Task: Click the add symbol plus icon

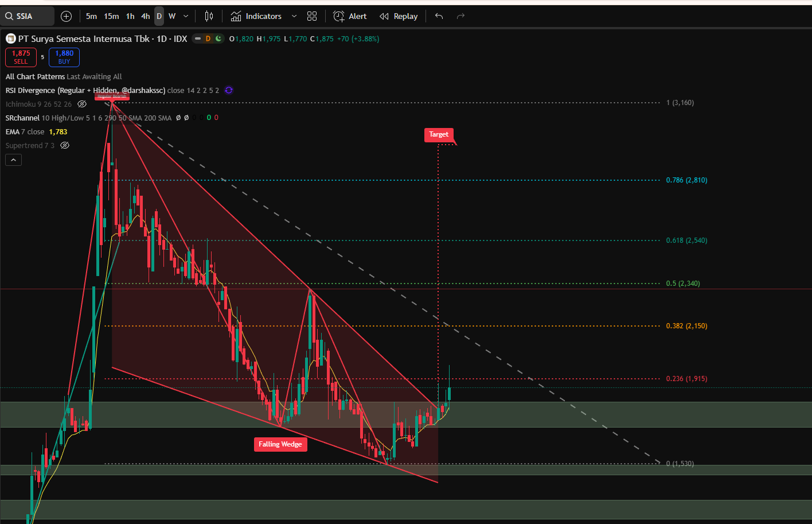Action: coord(67,16)
